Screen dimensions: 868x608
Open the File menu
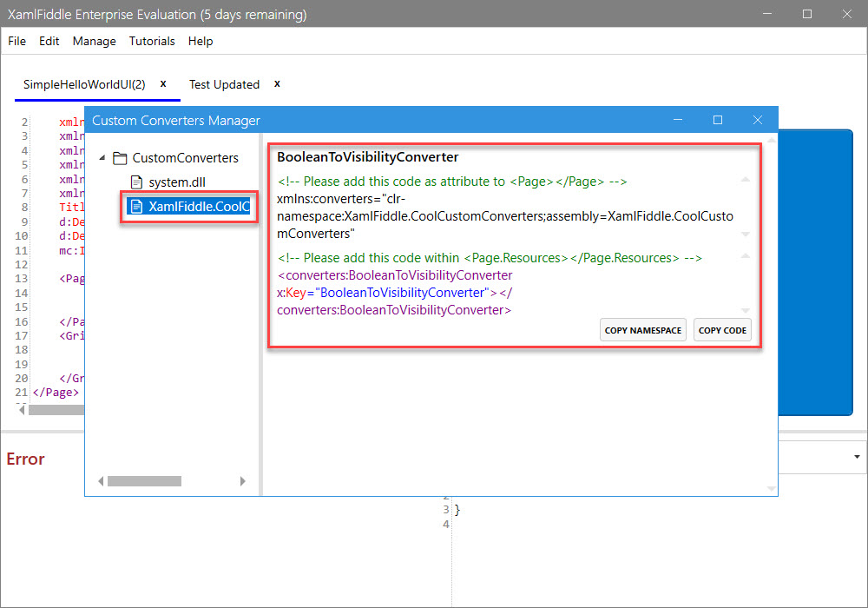[16, 41]
